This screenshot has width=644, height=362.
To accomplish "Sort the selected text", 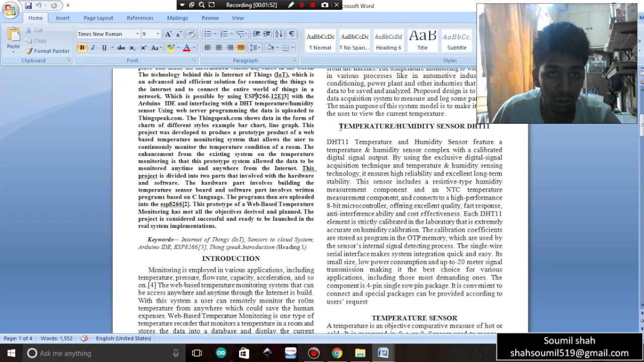I will (279, 34).
